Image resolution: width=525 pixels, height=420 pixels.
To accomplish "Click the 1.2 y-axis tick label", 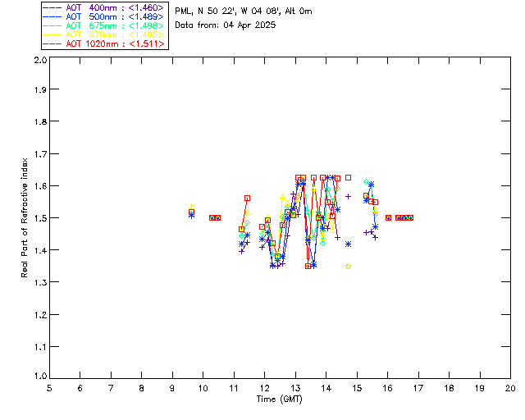I will tap(40, 314).
